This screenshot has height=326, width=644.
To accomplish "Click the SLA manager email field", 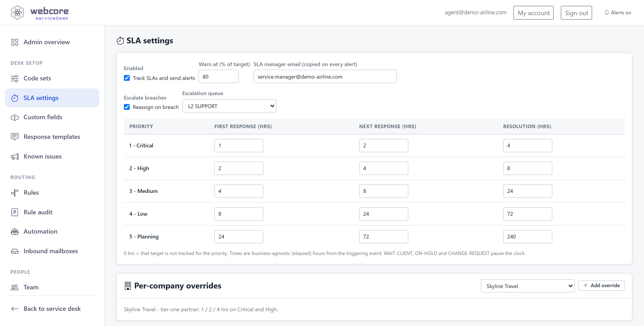I will coord(325,76).
